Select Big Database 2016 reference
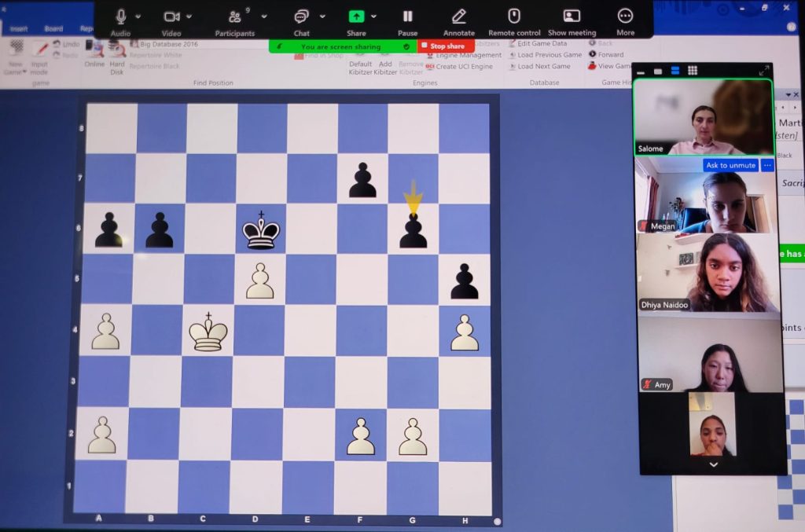The image size is (805, 532). pyautogui.click(x=164, y=44)
